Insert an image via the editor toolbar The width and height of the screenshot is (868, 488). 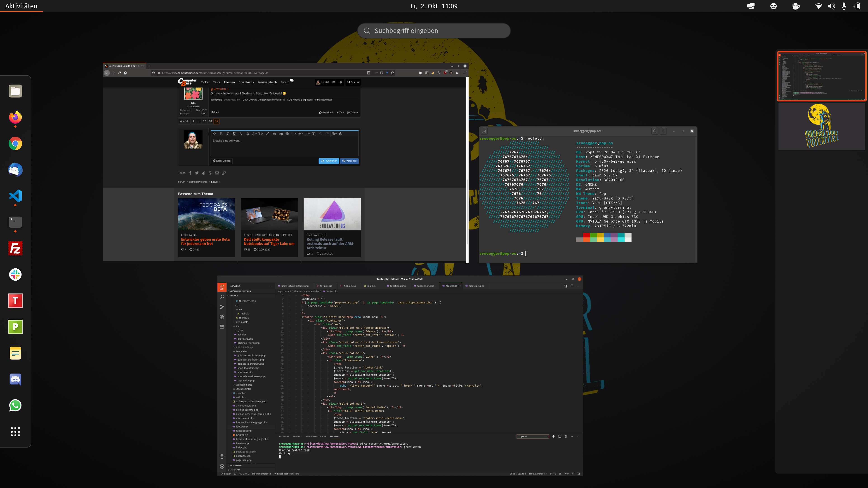coord(274,134)
